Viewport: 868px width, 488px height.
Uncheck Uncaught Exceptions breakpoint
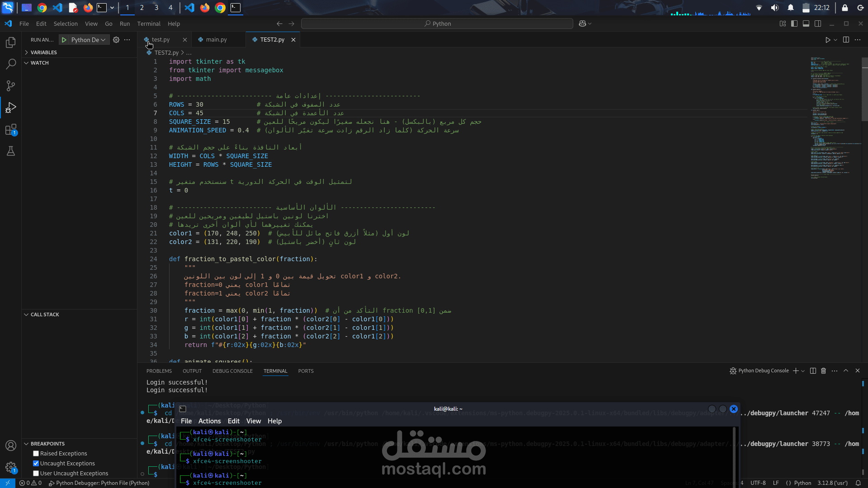pyautogui.click(x=36, y=464)
